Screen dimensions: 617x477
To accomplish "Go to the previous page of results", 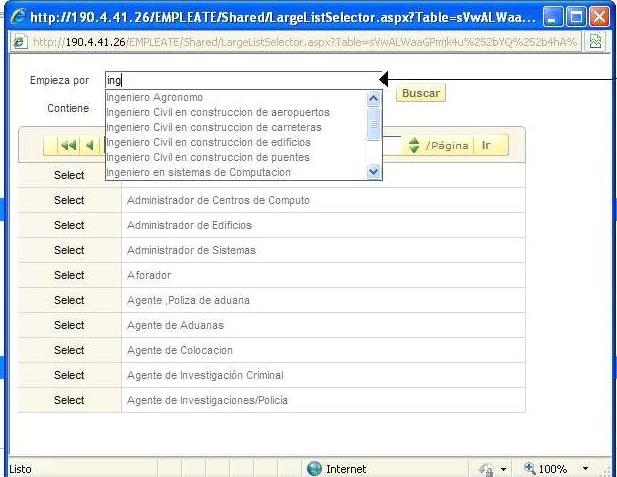I will click(90, 146).
